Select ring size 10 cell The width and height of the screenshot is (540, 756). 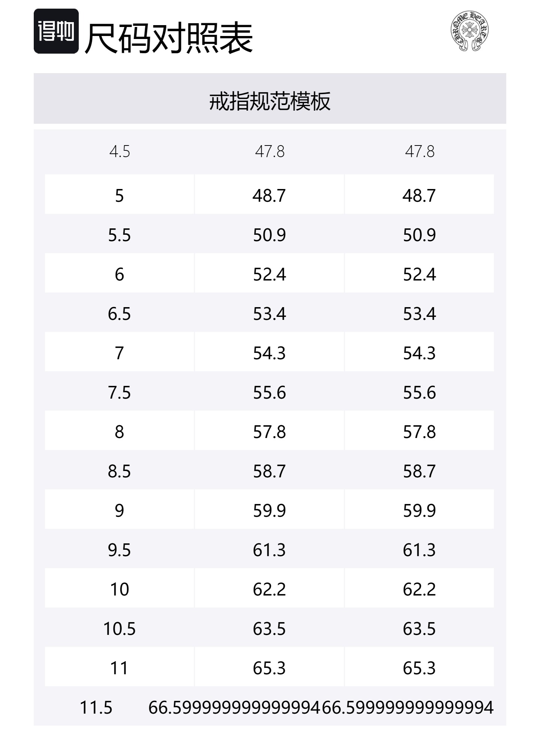tap(119, 589)
